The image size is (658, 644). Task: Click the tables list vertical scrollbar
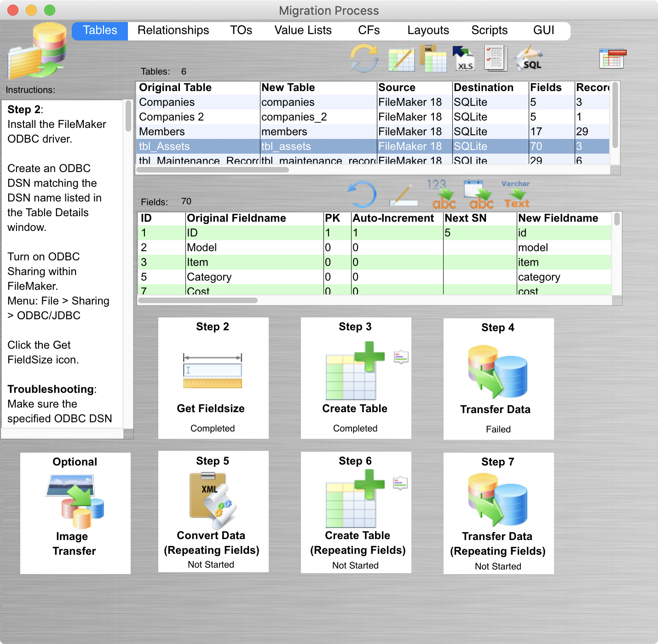[615, 115]
